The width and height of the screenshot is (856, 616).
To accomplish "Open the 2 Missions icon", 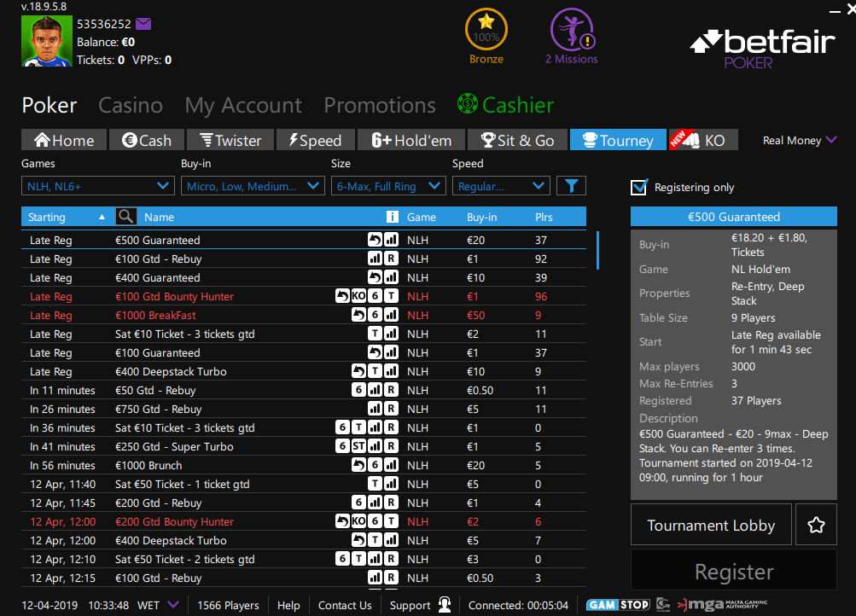I will [572, 30].
